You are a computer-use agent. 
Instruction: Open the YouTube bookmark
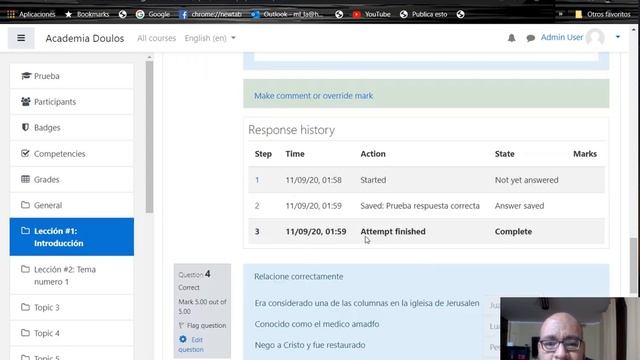point(371,14)
